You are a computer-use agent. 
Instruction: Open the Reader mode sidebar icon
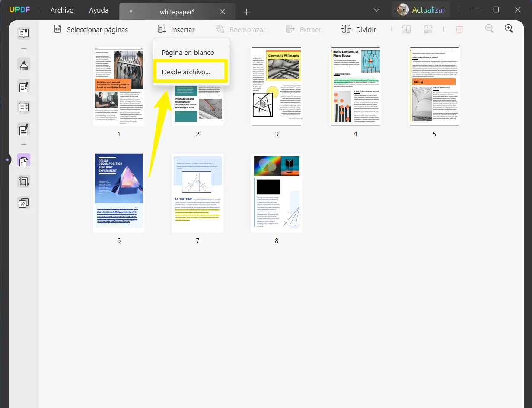pyautogui.click(x=24, y=33)
